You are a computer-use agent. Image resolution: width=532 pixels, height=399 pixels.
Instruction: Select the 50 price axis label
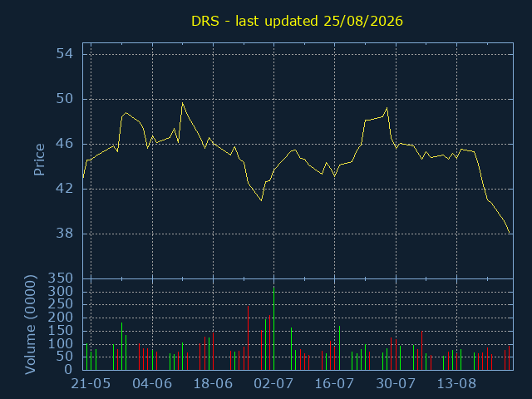pos(65,99)
